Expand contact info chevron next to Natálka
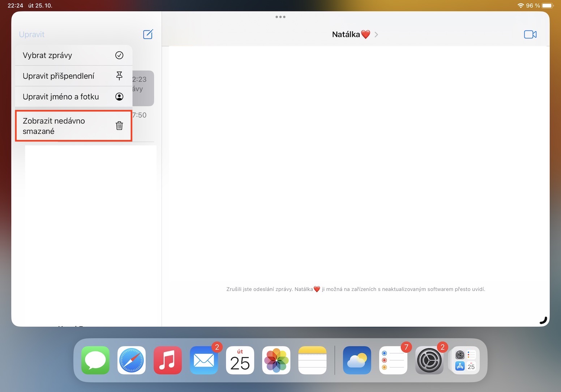This screenshot has width=561, height=392. tap(376, 34)
